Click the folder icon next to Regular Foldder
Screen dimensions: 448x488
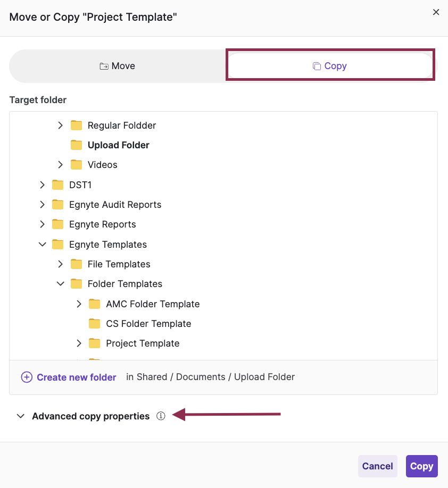point(76,125)
